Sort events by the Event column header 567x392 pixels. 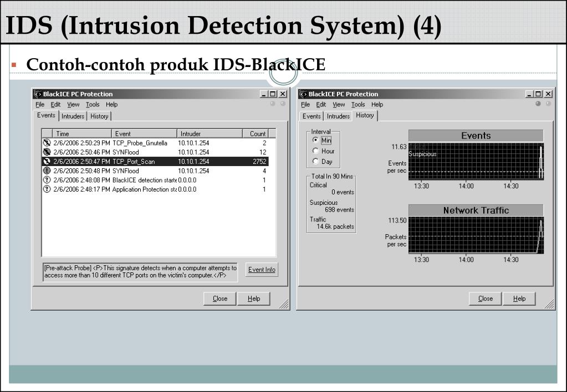144,133
